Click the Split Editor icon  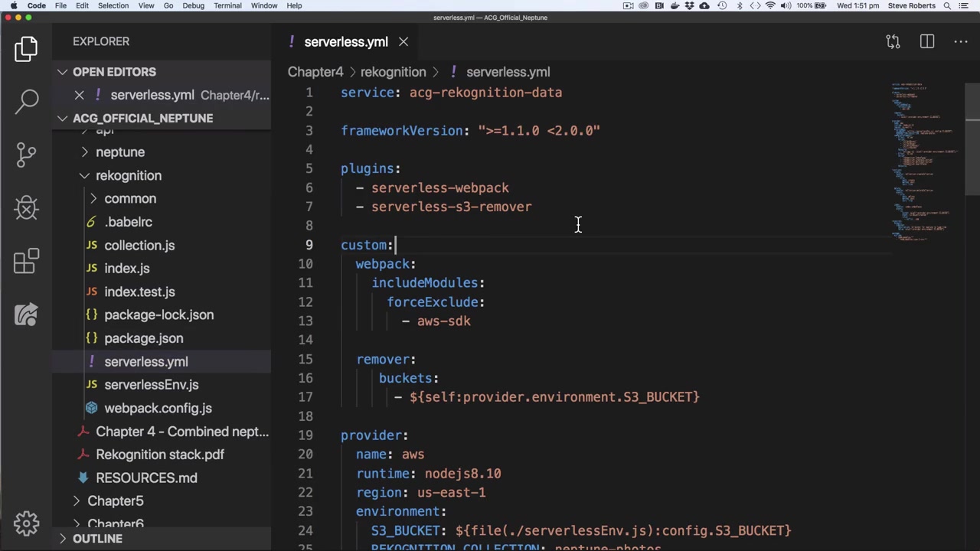[x=927, y=41]
